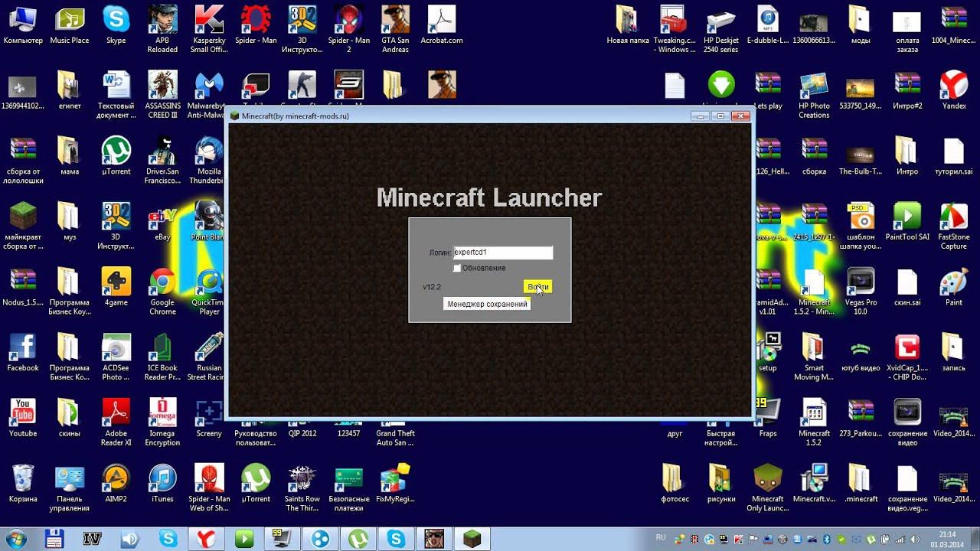980x551 pixels.
Task: Select the Компьютер desktop icon
Action: point(23,25)
